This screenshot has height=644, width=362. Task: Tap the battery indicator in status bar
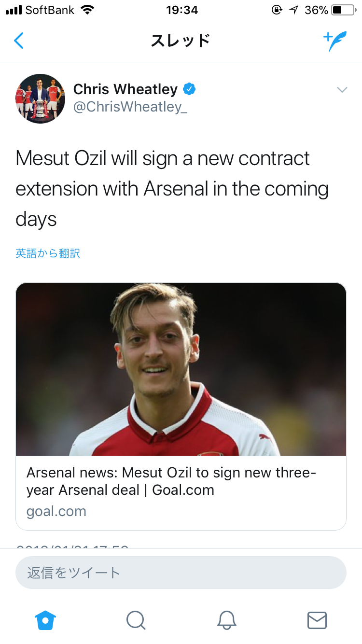[x=343, y=10]
